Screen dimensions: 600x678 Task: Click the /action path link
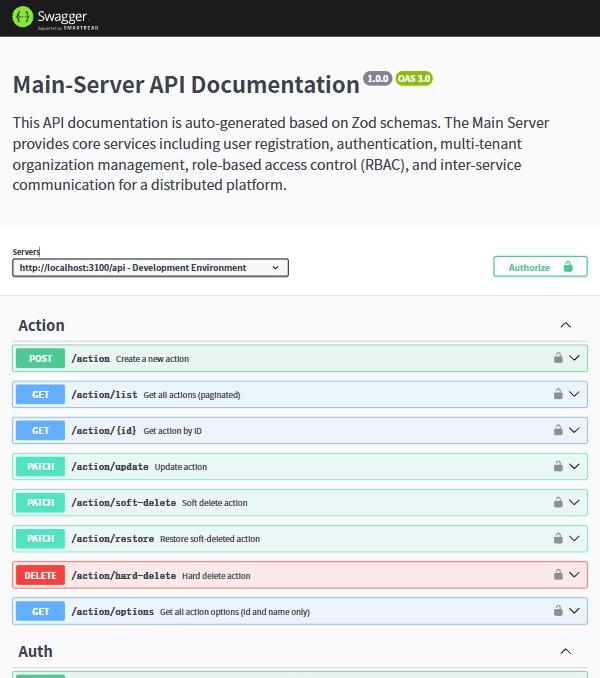pos(90,358)
